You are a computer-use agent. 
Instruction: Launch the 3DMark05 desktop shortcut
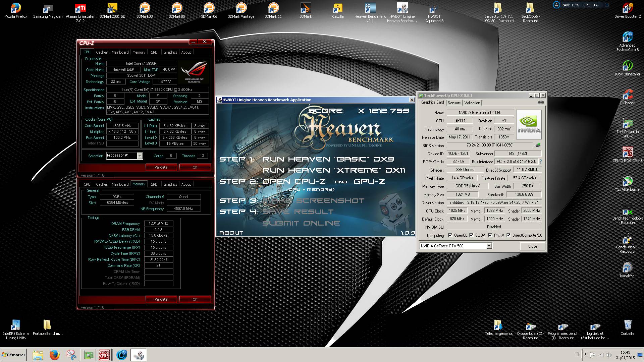pyautogui.click(x=177, y=11)
